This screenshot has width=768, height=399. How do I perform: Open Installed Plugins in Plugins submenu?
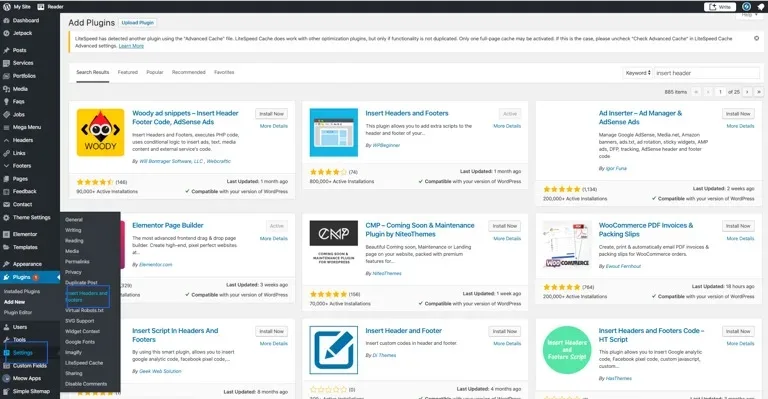tap(22, 292)
